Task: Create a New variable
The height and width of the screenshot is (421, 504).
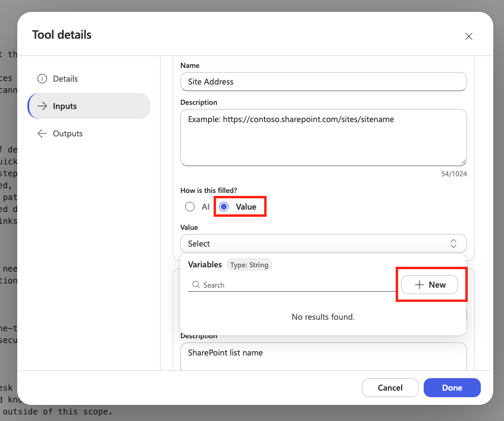Action: coord(430,285)
